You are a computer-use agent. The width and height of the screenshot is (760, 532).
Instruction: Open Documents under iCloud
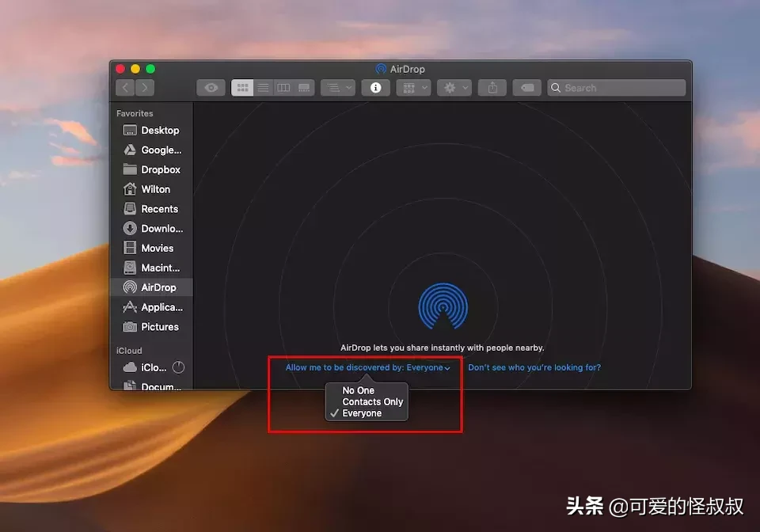[152, 386]
